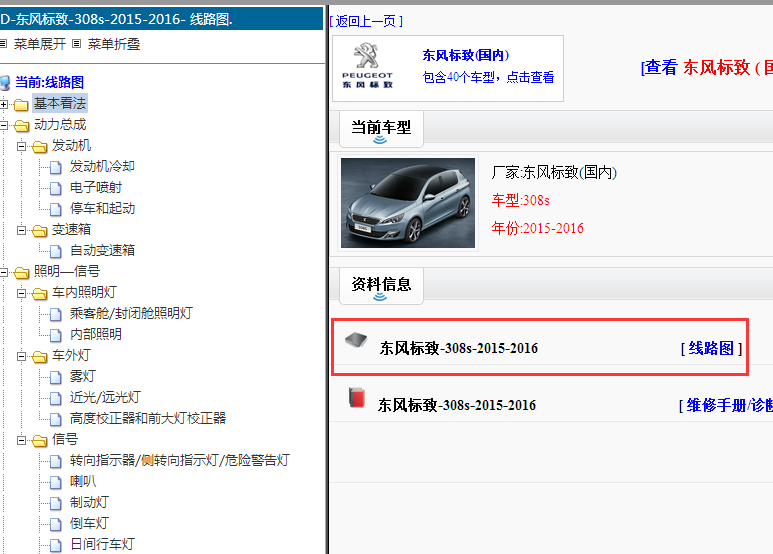Click the 当前:线路图 root label
Image resolution: width=773 pixels, height=554 pixels.
(x=49, y=82)
